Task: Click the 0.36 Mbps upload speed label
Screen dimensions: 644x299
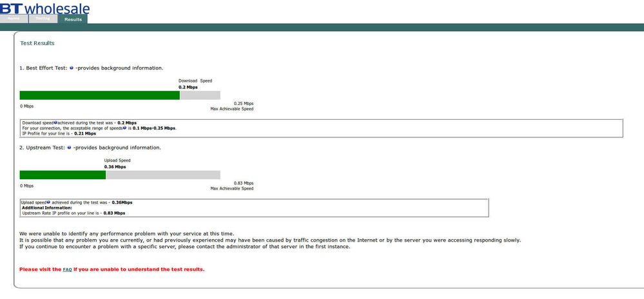Action: pos(115,167)
